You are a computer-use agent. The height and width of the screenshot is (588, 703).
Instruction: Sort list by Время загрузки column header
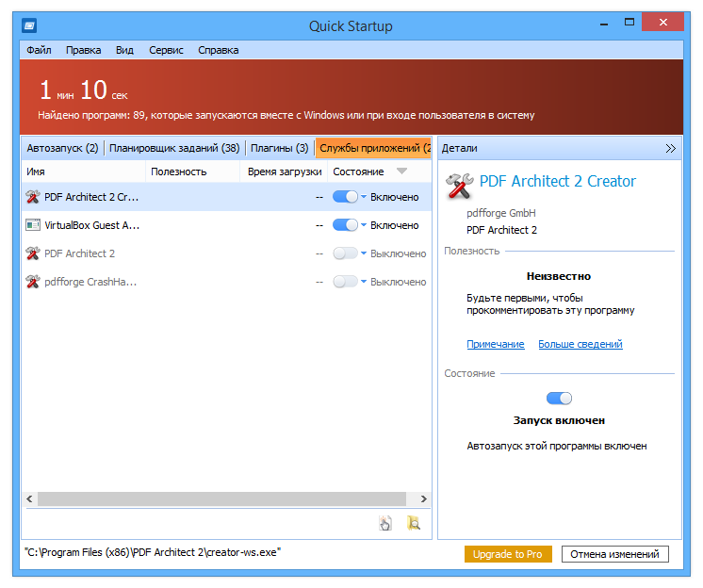pyautogui.click(x=285, y=171)
